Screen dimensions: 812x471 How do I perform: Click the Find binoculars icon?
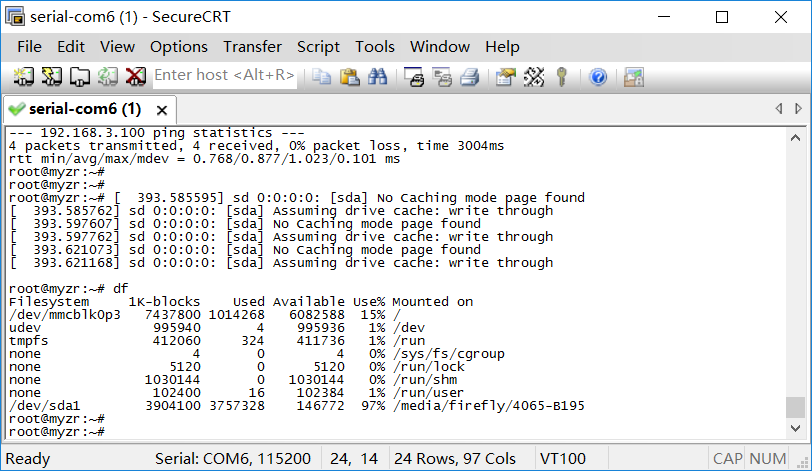pyautogui.click(x=378, y=77)
